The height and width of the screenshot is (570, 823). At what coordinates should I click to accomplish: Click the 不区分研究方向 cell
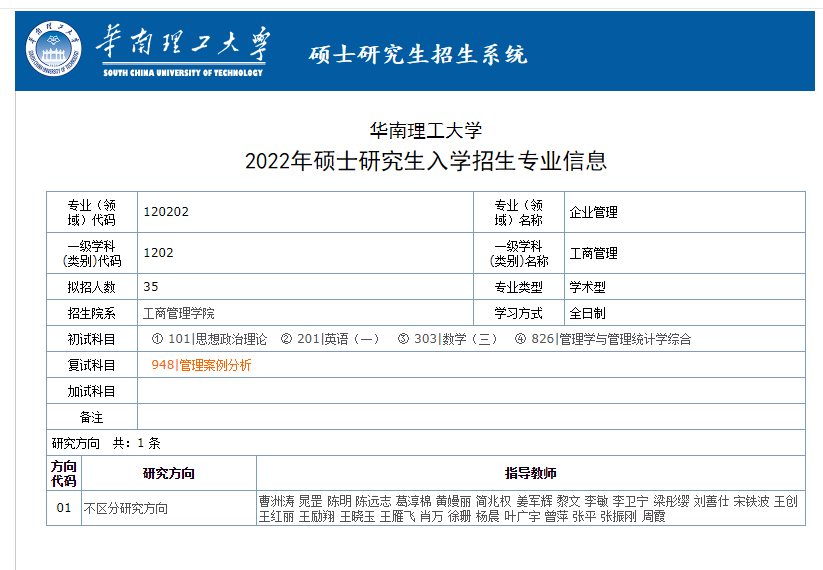click(169, 508)
